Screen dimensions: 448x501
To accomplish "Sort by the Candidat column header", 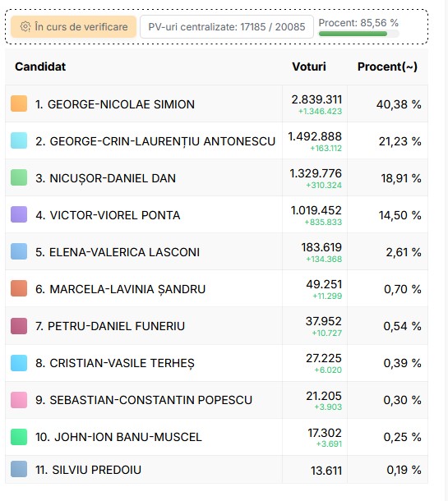I will (x=40, y=67).
